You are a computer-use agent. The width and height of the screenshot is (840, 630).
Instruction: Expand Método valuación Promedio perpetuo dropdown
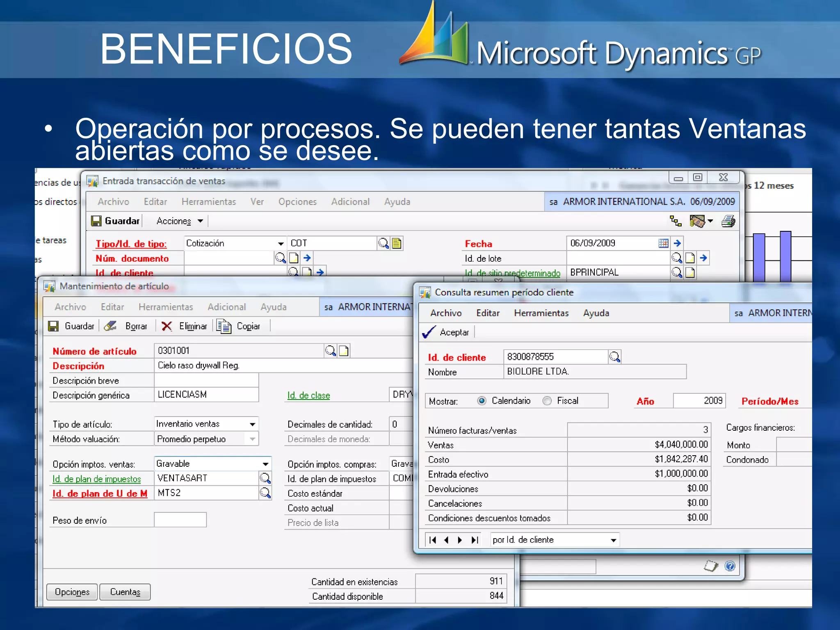[x=253, y=439]
